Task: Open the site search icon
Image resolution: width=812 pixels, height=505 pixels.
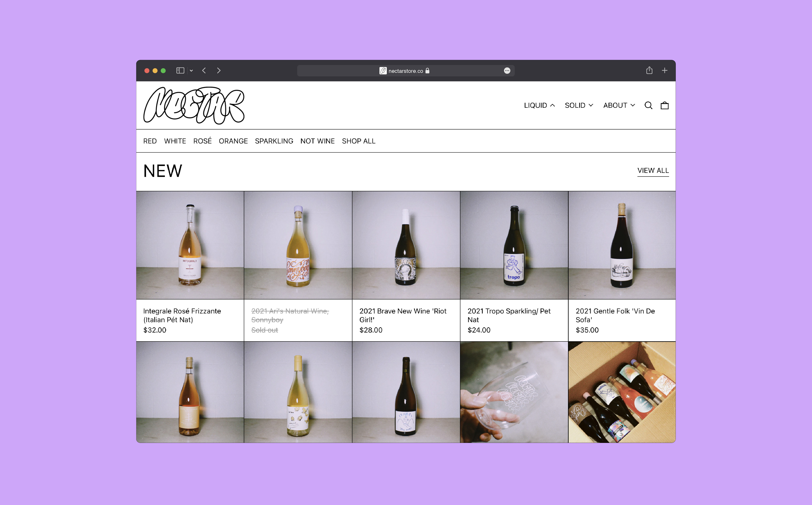Action: pyautogui.click(x=648, y=106)
